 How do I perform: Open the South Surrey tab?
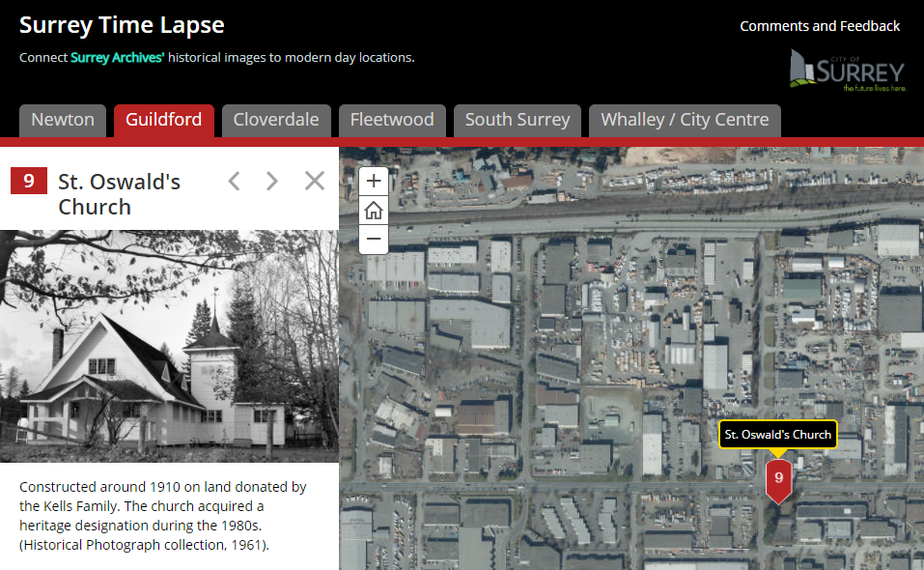coord(518,121)
